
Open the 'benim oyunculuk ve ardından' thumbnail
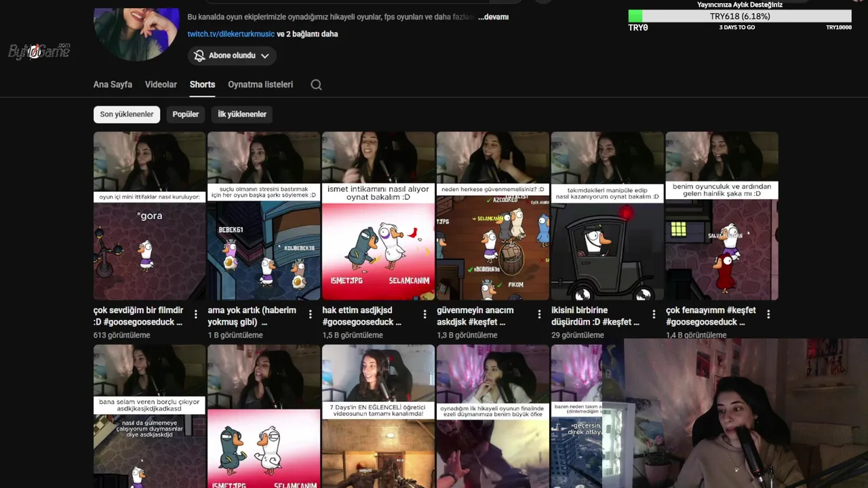coord(722,216)
